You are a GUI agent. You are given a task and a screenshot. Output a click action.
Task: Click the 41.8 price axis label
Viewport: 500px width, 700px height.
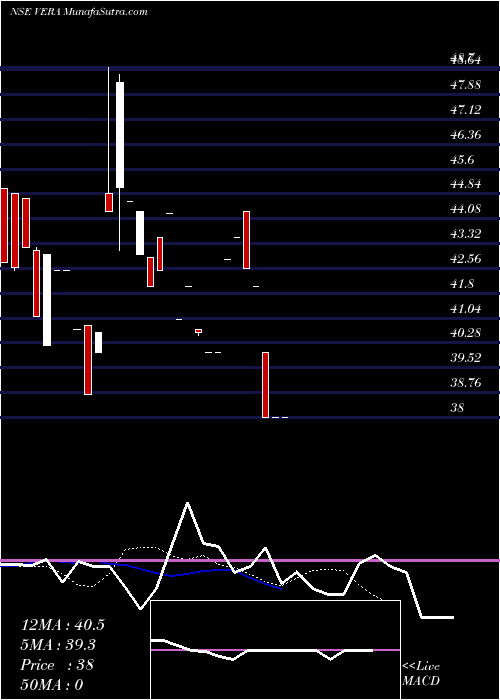(462, 283)
